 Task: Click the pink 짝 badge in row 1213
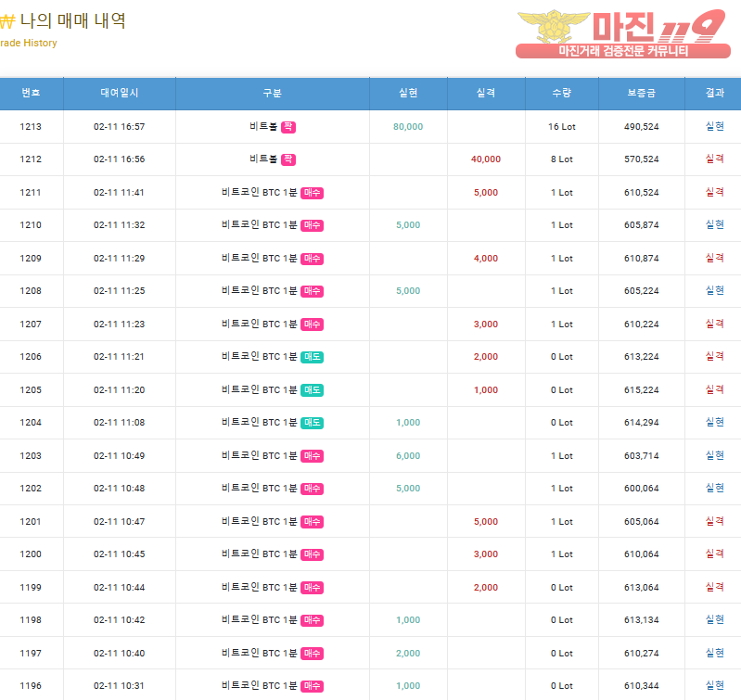(288, 127)
